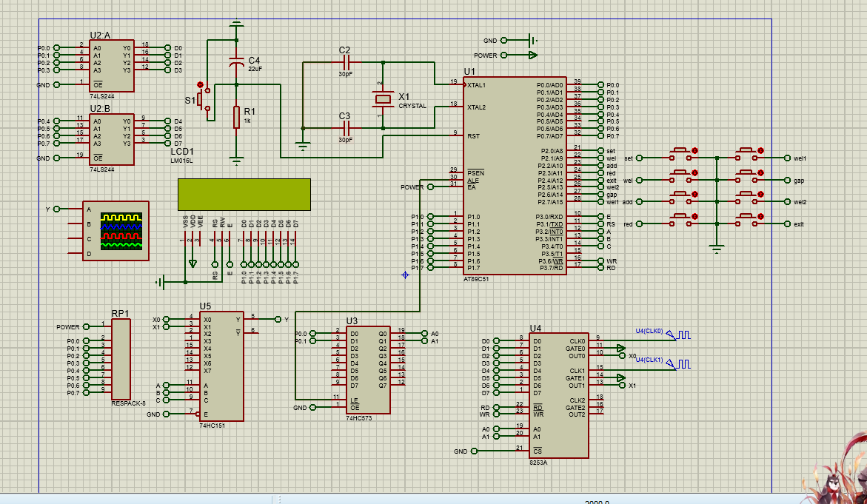Click the push button beside the left wel terminal

tap(682, 177)
